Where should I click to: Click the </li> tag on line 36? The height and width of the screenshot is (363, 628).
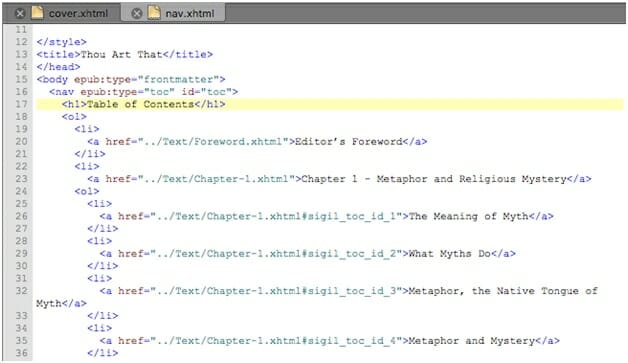[x=103, y=353]
